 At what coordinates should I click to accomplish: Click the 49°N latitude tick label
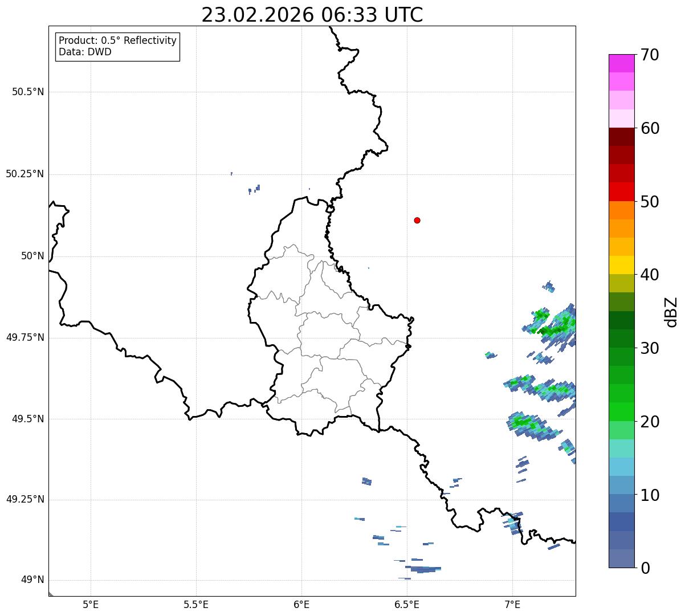(32, 580)
